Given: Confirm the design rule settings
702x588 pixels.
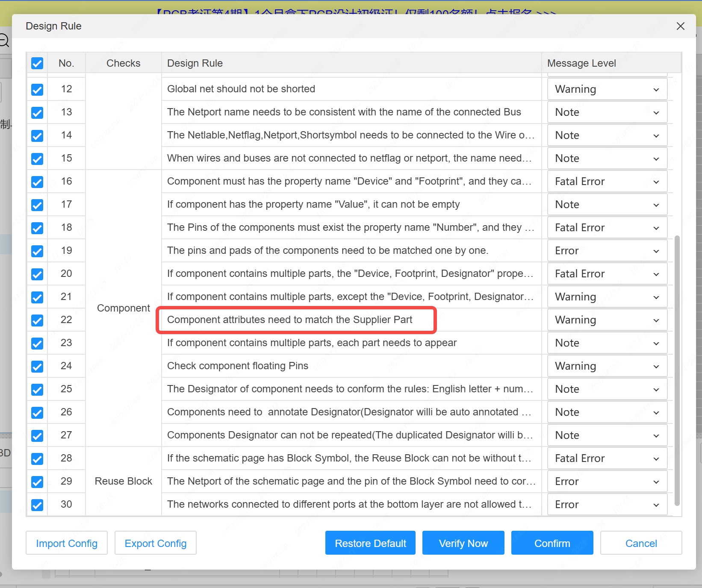Looking at the screenshot, I should click(552, 543).
